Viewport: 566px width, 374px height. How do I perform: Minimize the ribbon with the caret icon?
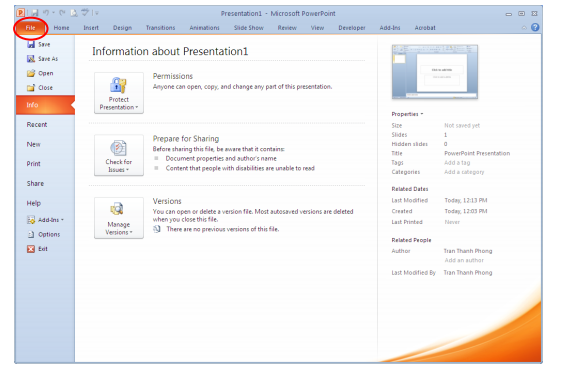point(524,28)
